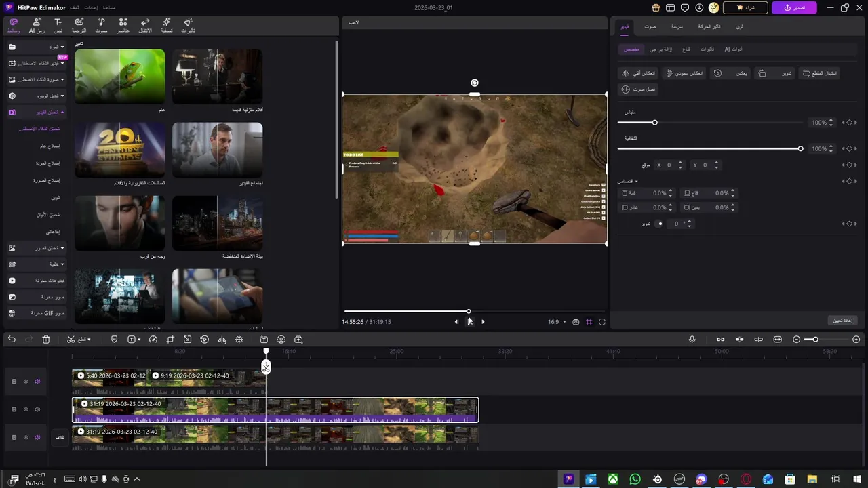
Task: Toggle visibility eye on bottom timeline track
Action: [x=26, y=438]
